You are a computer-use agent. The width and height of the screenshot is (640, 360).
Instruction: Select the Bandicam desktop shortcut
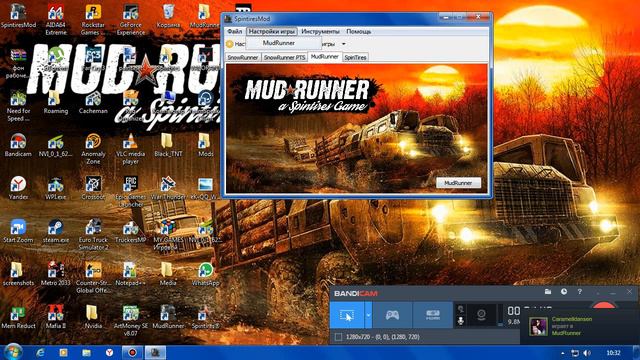coord(18,145)
